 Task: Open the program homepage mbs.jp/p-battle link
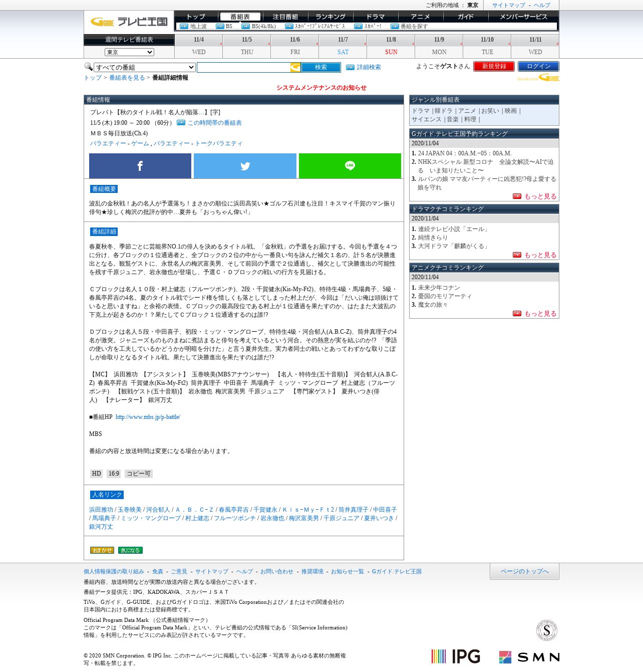pyautogui.click(x=148, y=417)
